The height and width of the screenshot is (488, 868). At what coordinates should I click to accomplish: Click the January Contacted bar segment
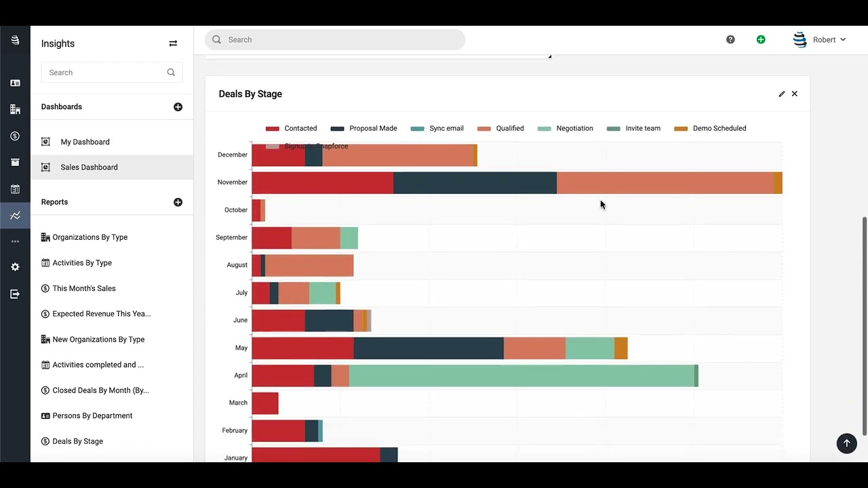click(315, 455)
